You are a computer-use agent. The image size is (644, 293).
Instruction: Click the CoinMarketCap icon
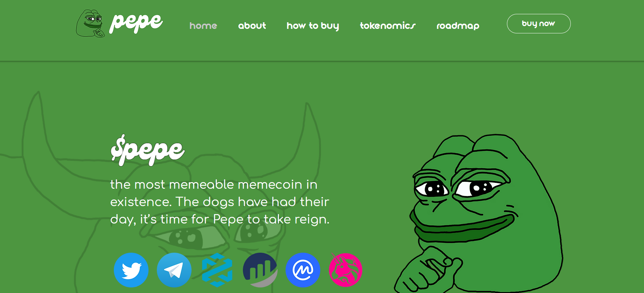[x=303, y=270]
